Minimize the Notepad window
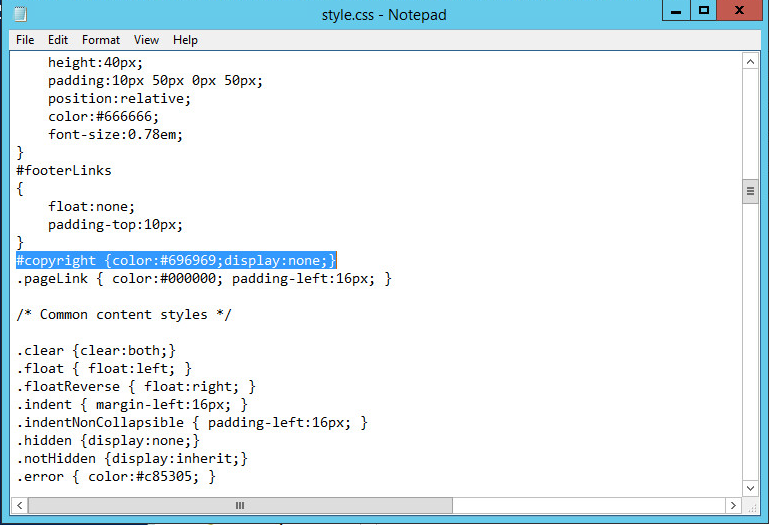Image resolution: width=769 pixels, height=525 pixels. click(676, 10)
